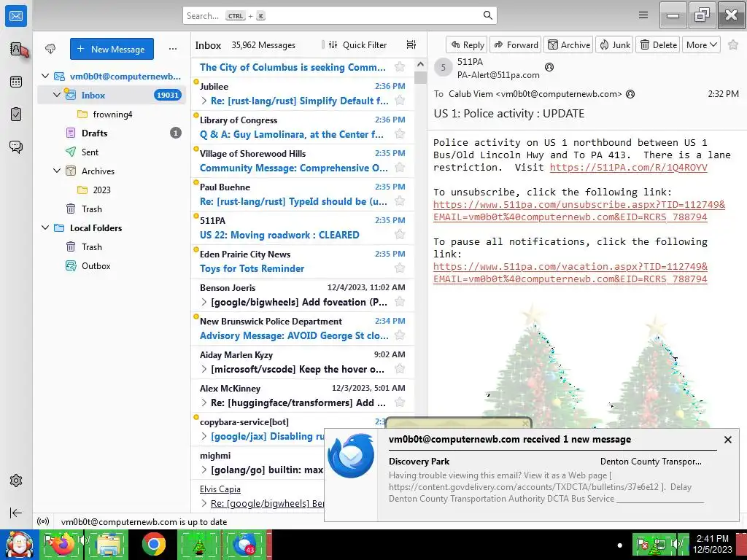Launch Chrome from the taskbar

[153, 544]
